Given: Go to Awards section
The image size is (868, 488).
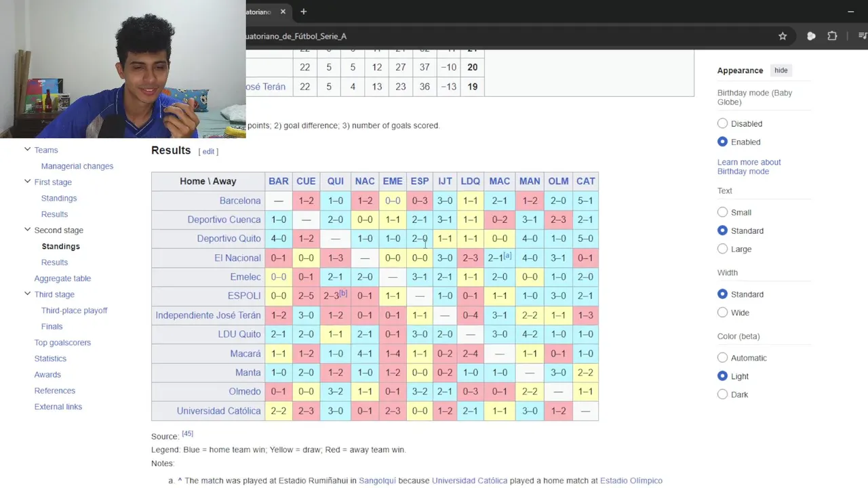Looking at the screenshot, I should (47, 375).
